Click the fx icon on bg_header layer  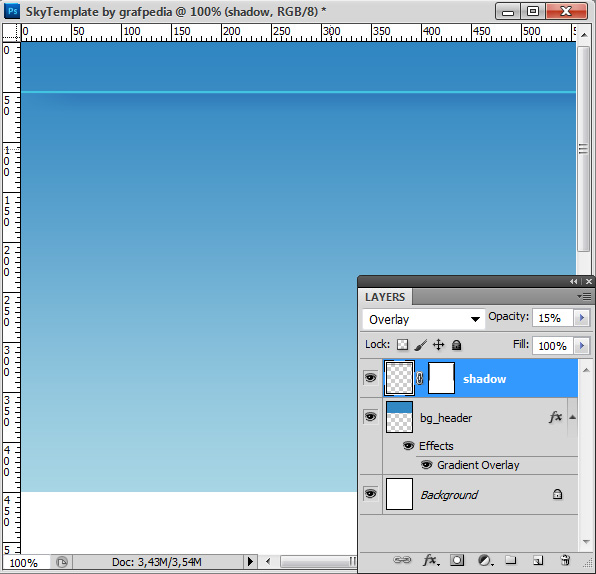click(555, 417)
